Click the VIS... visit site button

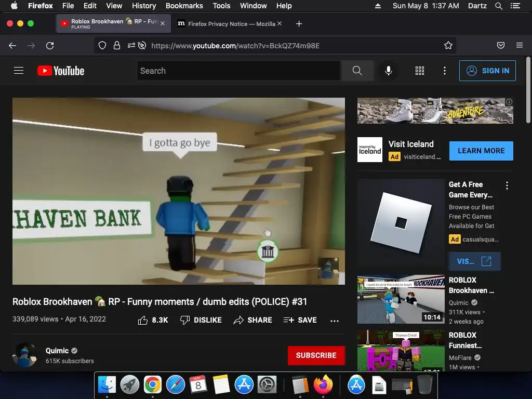pyautogui.click(x=474, y=261)
